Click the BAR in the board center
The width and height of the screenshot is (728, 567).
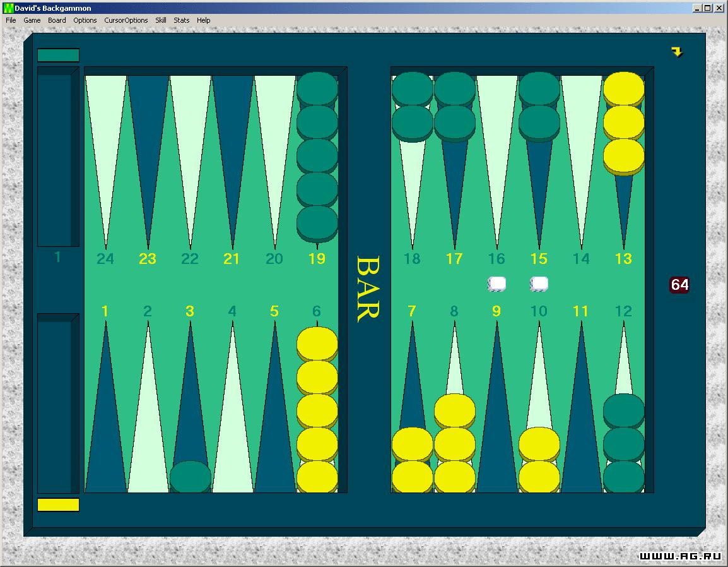(368, 289)
